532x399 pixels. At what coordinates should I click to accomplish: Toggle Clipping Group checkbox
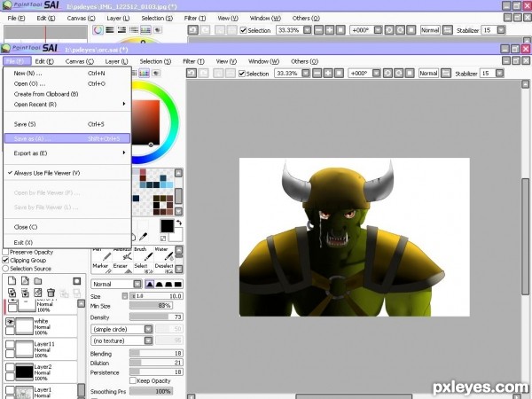point(5,260)
